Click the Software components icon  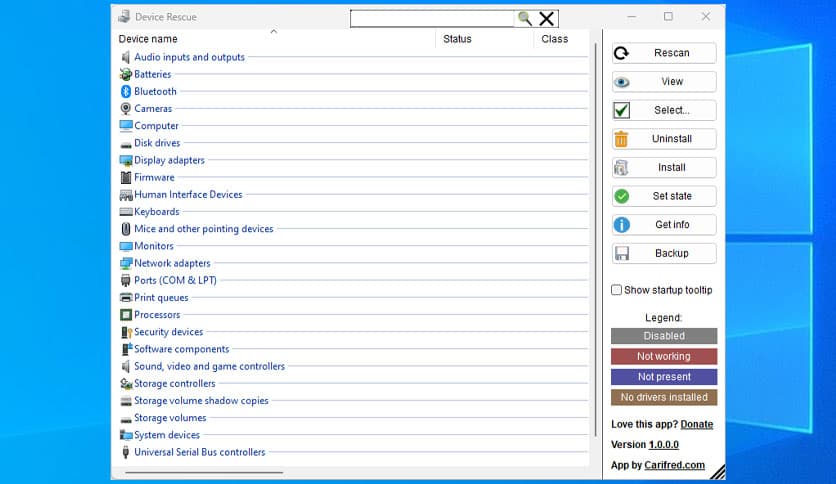126,349
